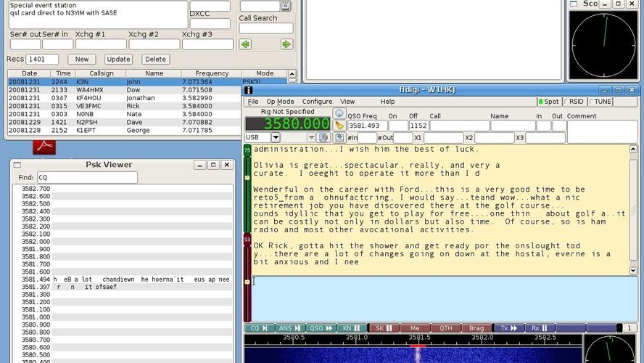Open fldigi File menu
The image size is (644, 363).
click(x=253, y=102)
